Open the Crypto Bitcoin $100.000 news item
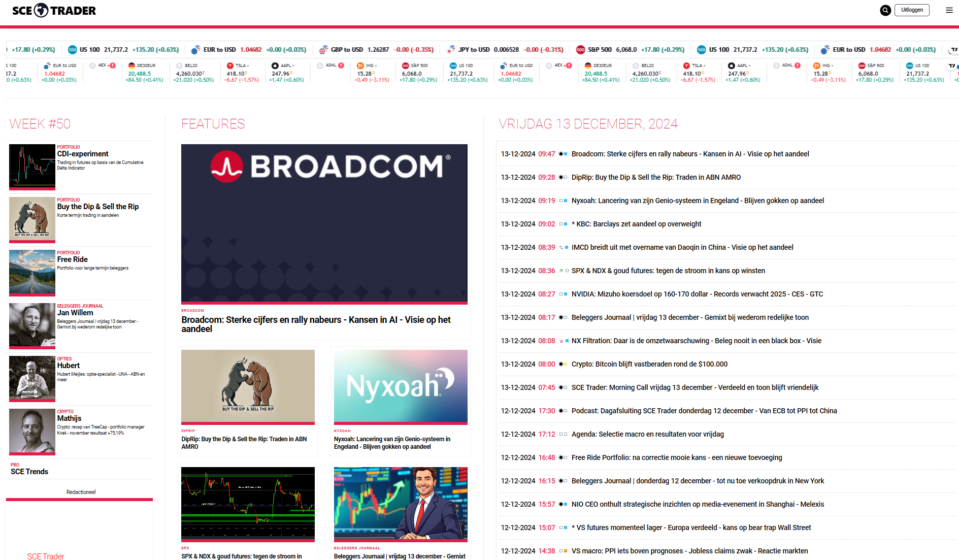This screenshot has width=959, height=560. tap(649, 364)
